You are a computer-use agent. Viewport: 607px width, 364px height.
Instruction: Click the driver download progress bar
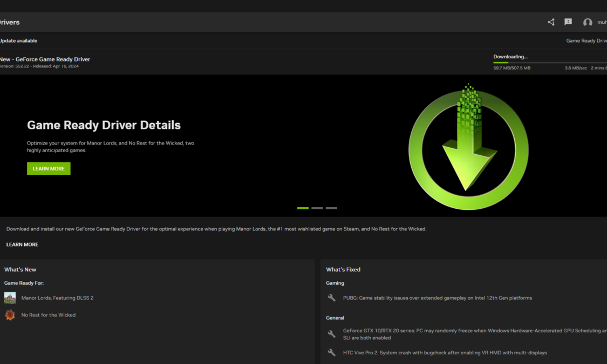[550, 62]
